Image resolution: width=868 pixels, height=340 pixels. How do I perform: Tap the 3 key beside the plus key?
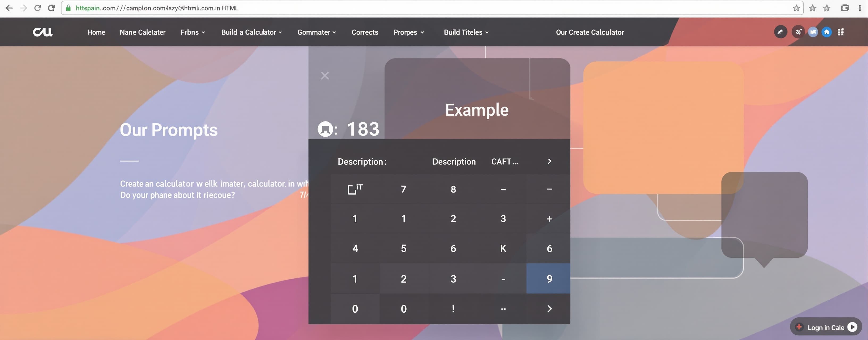[x=503, y=219]
